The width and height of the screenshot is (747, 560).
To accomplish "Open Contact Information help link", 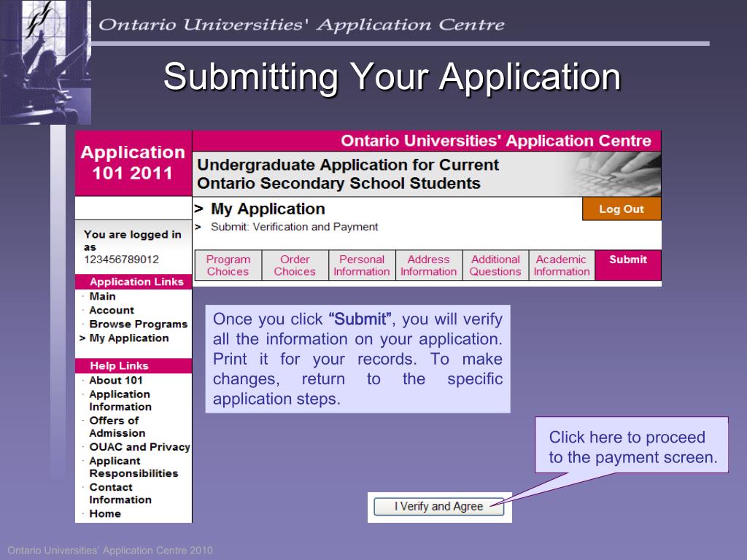I will click(120, 494).
